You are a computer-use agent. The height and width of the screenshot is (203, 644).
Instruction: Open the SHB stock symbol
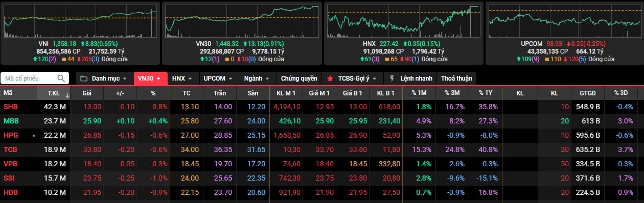[x=10, y=107]
